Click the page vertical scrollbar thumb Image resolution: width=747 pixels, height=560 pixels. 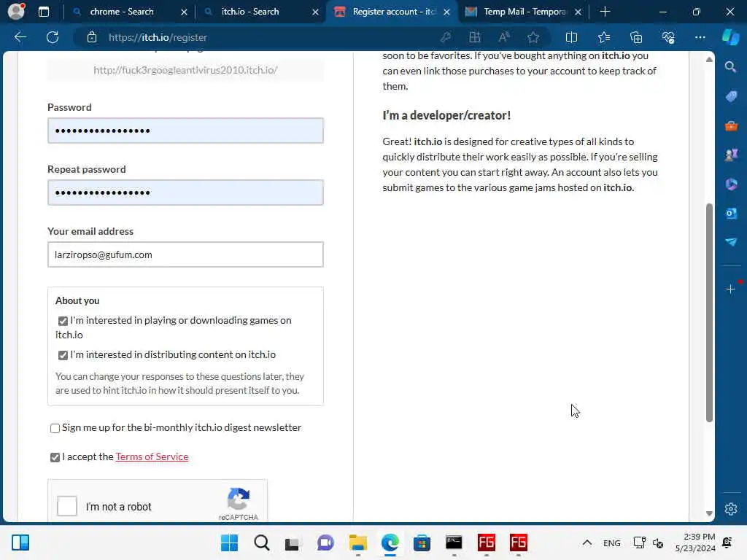[709, 312]
